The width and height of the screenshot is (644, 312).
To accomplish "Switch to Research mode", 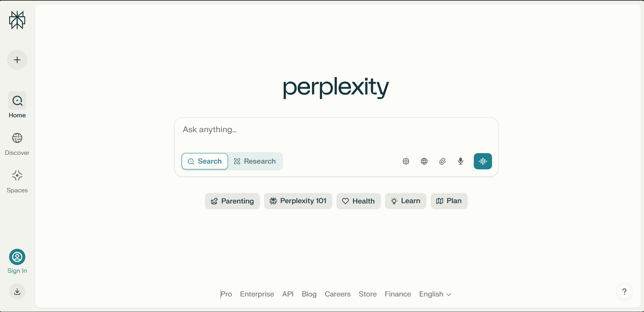I will tap(255, 161).
